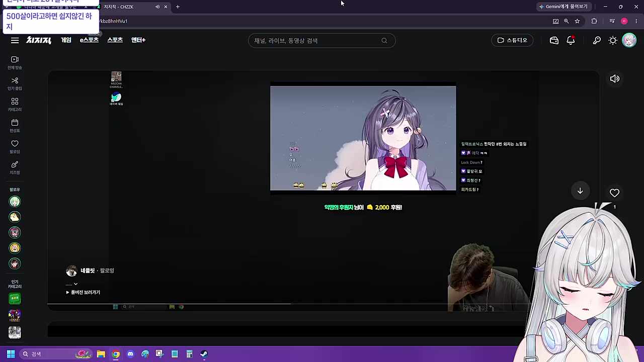This screenshot has height=362, width=644.
Task: Open a new browser tab
Action: click(178, 7)
